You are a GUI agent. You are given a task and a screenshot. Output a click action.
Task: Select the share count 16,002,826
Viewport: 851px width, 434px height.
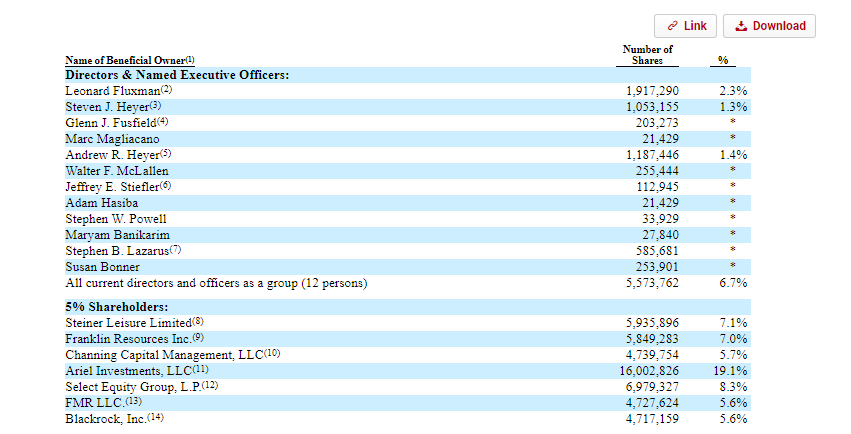pyautogui.click(x=649, y=371)
